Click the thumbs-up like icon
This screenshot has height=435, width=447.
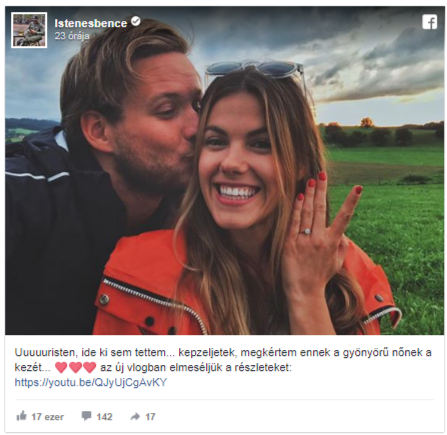(x=21, y=416)
